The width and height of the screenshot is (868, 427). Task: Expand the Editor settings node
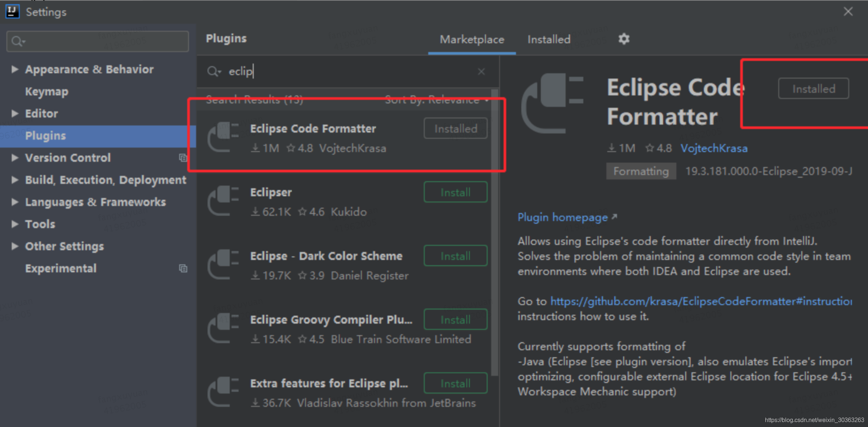15,114
